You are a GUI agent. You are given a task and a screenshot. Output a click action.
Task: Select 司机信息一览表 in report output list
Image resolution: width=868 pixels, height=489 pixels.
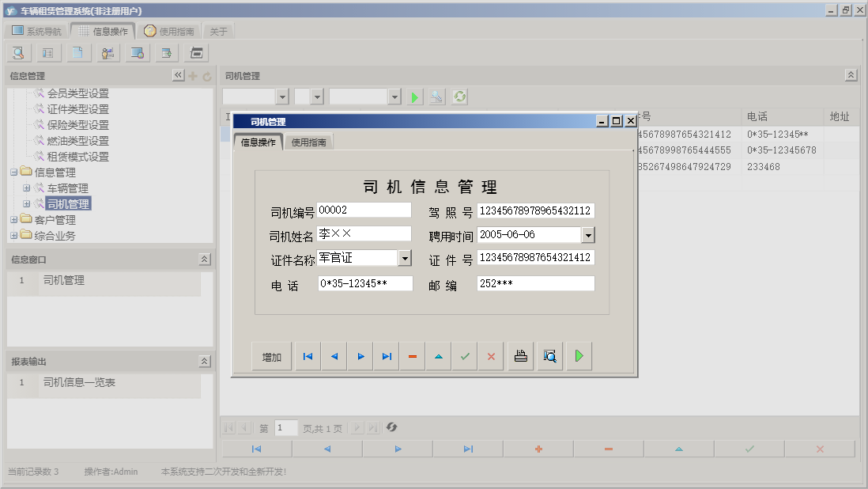pos(79,383)
